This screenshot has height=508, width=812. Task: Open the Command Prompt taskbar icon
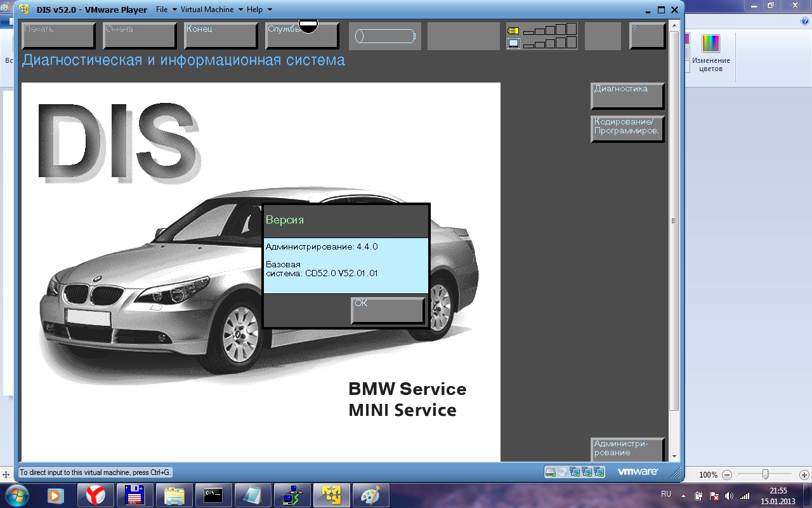[213, 495]
